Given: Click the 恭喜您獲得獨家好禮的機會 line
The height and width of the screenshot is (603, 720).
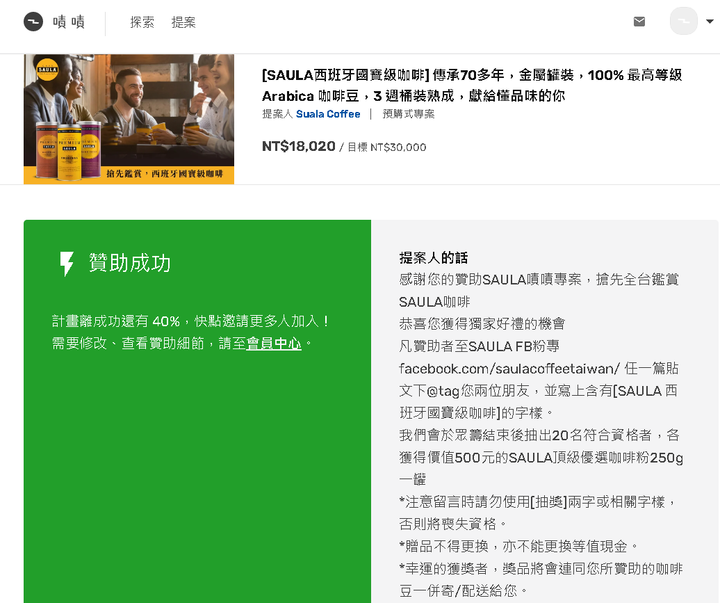Looking at the screenshot, I should point(482,324).
